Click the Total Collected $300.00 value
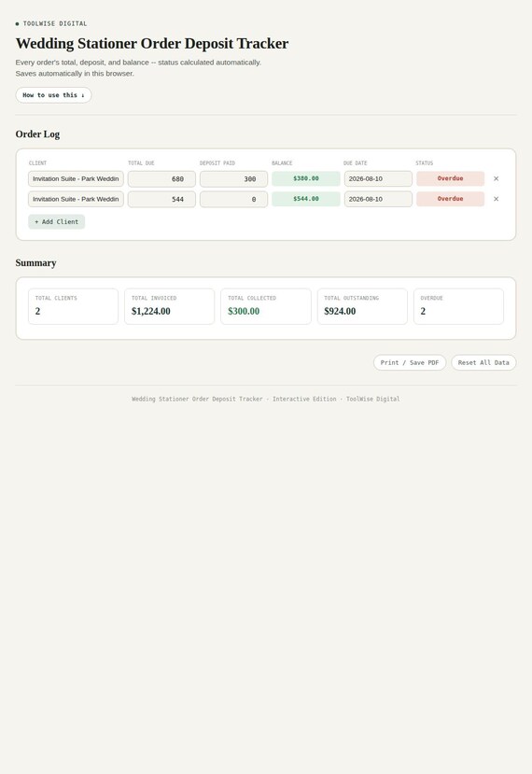 pos(244,311)
